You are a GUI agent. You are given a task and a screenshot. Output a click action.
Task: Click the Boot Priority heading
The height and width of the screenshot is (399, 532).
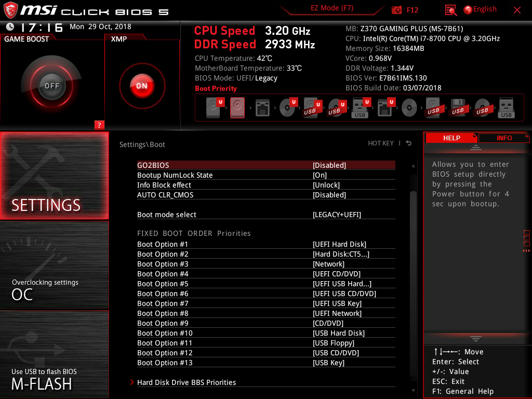[216, 88]
